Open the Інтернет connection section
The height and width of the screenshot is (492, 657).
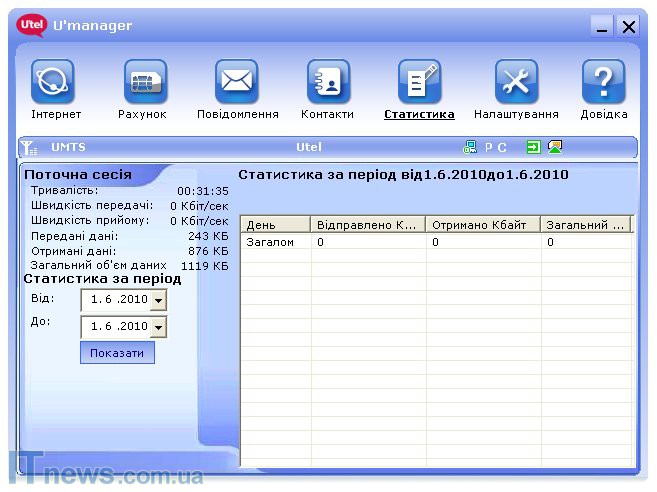(x=54, y=83)
